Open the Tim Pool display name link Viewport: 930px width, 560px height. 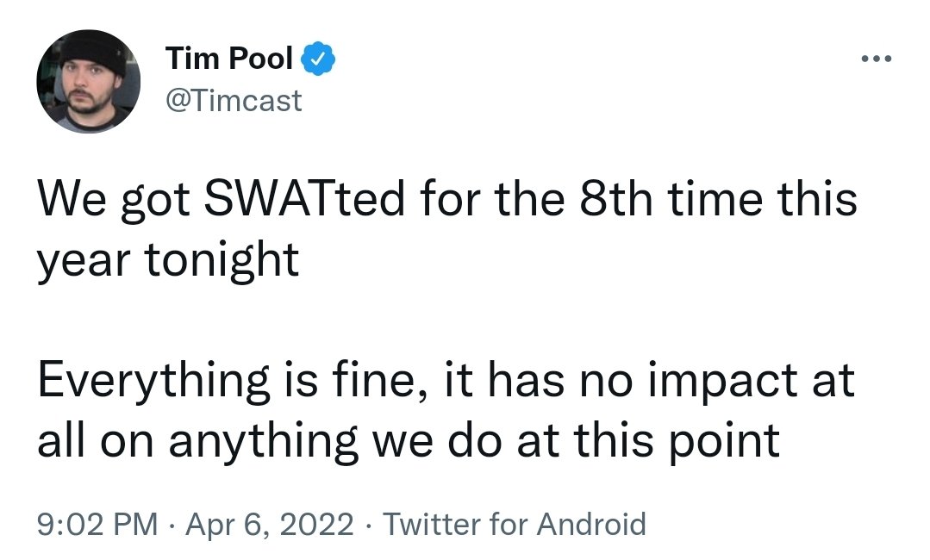tap(229, 58)
